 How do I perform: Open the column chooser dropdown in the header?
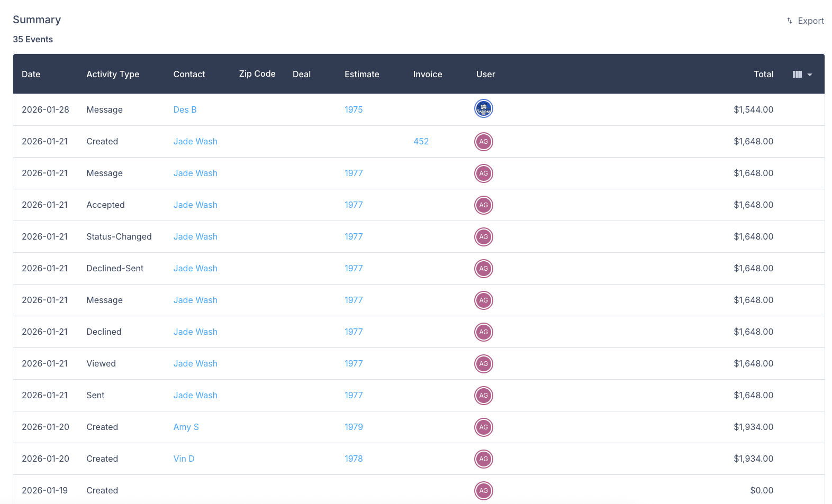(802, 75)
